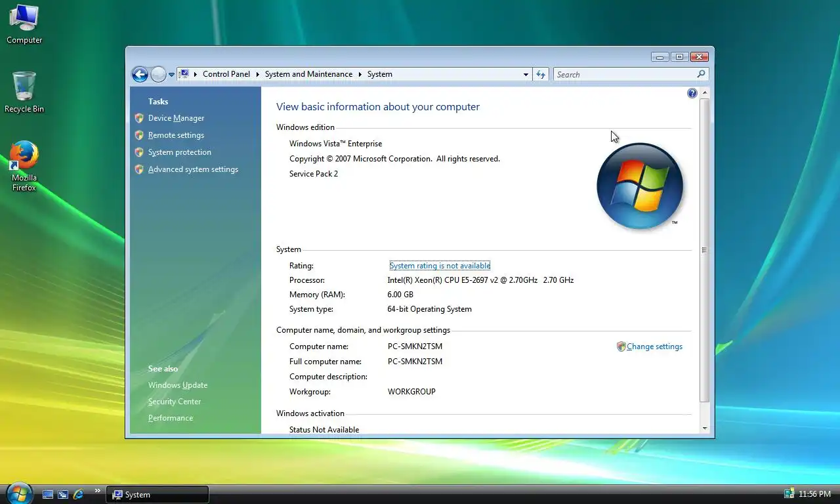Click the magnifier search icon
The image size is (840, 504).
[701, 74]
